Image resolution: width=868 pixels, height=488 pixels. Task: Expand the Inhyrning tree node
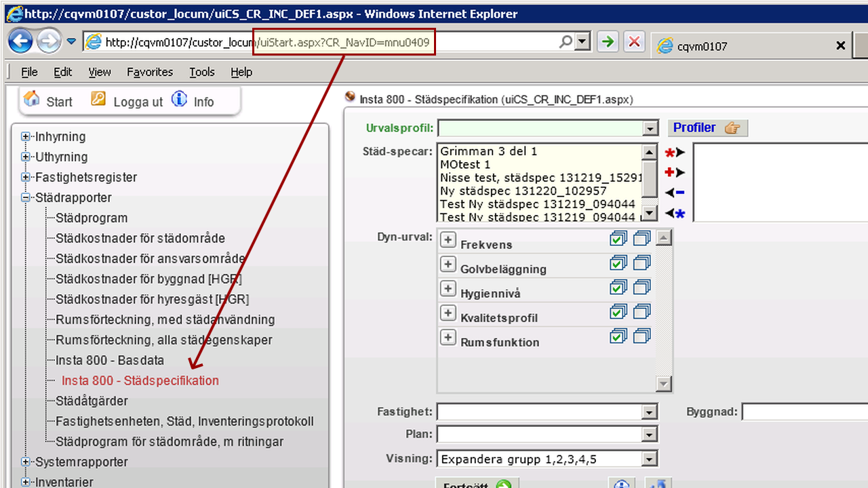pyautogui.click(x=26, y=137)
